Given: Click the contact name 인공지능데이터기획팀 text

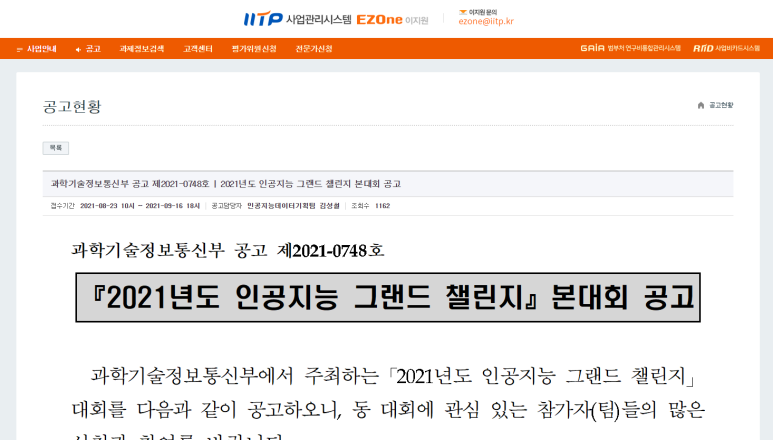Looking at the screenshot, I should pyautogui.click(x=281, y=206).
